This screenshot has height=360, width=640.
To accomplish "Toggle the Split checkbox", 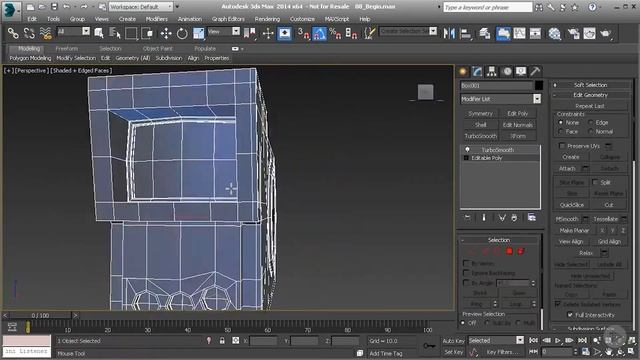I will 595,182.
